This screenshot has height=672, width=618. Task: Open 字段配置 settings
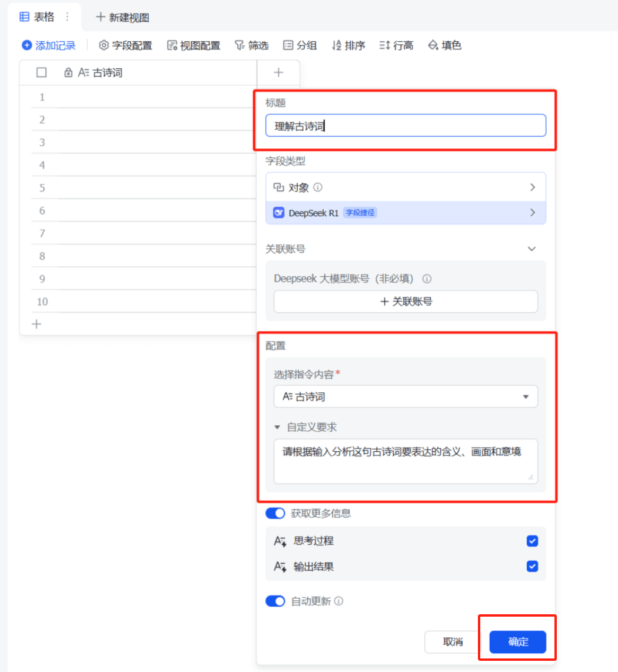[125, 45]
